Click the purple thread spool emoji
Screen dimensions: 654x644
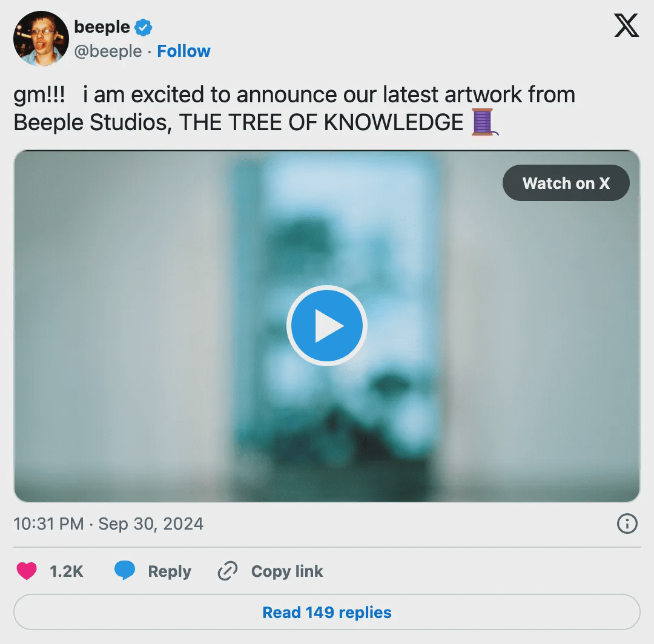pos(483,123)
